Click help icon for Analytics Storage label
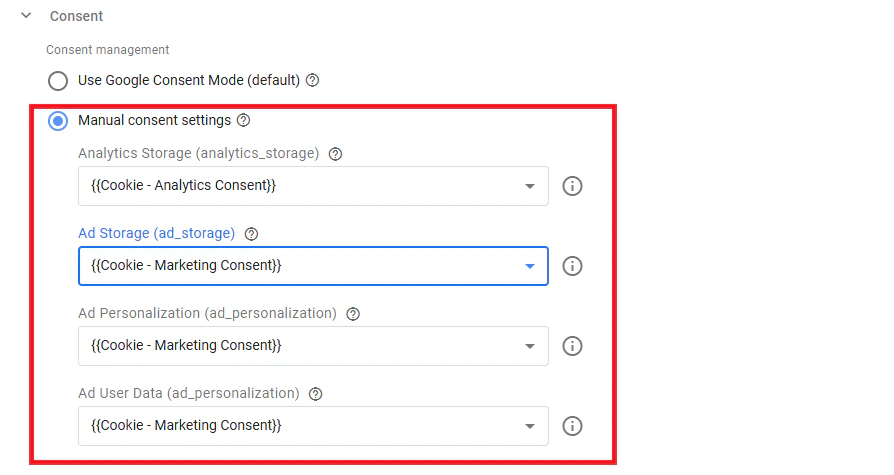Image resolution: width=894 pixels, height=475 pixels. 335,154
